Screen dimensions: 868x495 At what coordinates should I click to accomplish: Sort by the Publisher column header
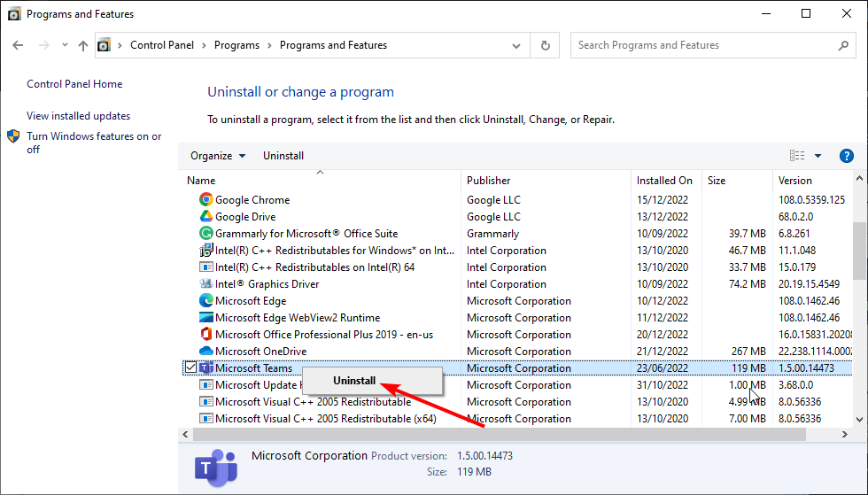point(546,181)
